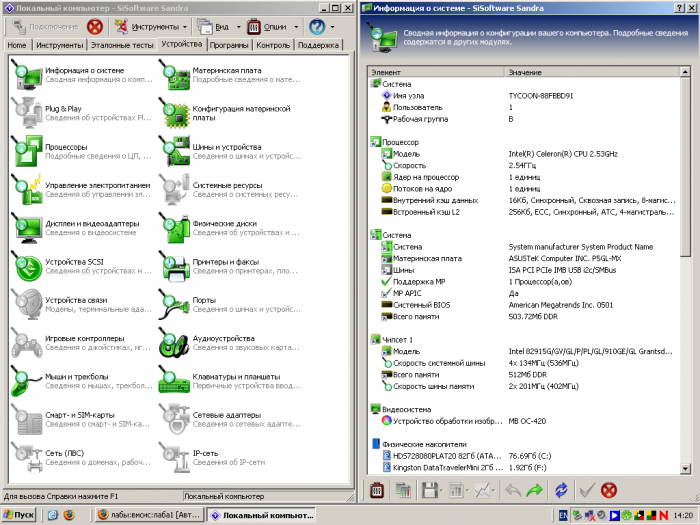Click the 'Элемент' column header
Viewport: 700px width, 525px height.
437,72
